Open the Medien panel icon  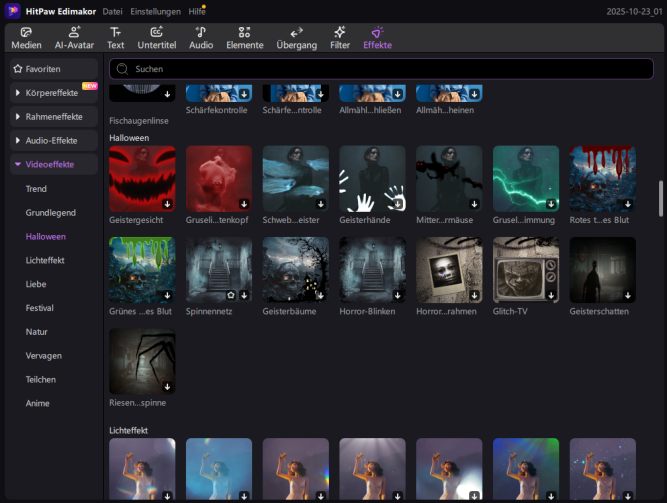26,33
